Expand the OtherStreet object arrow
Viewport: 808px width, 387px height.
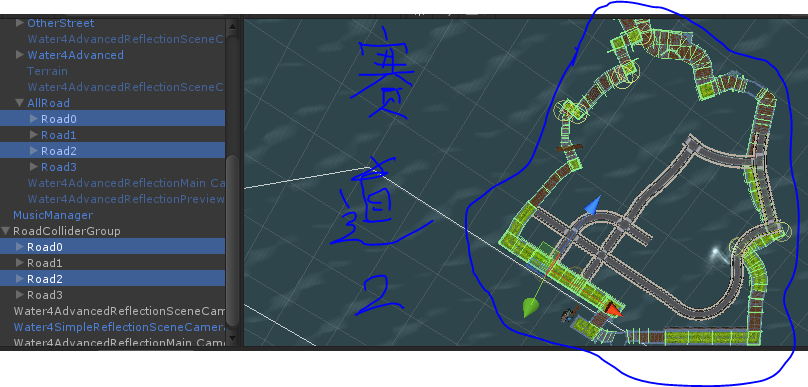click(x=20, y=23)
